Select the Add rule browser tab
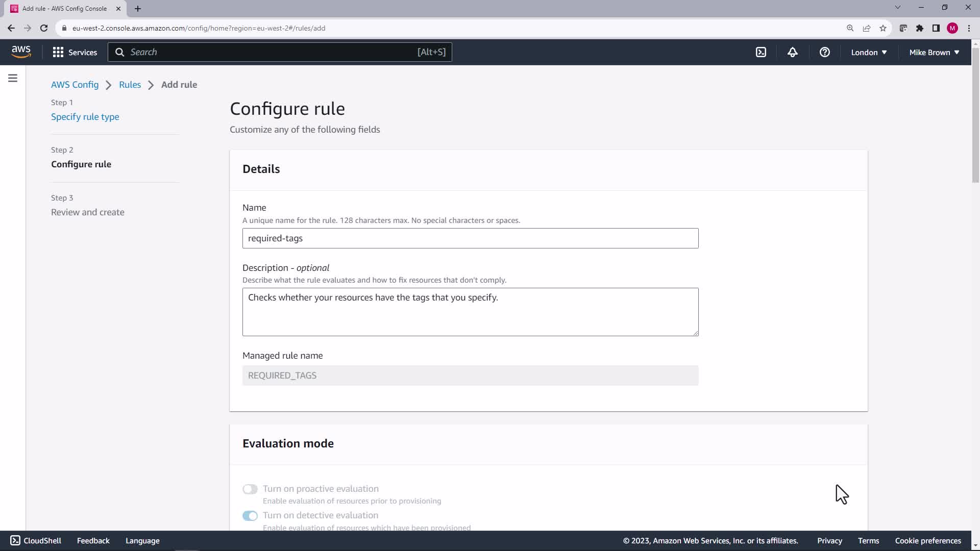The image size is (980, 551). point(65,9)
